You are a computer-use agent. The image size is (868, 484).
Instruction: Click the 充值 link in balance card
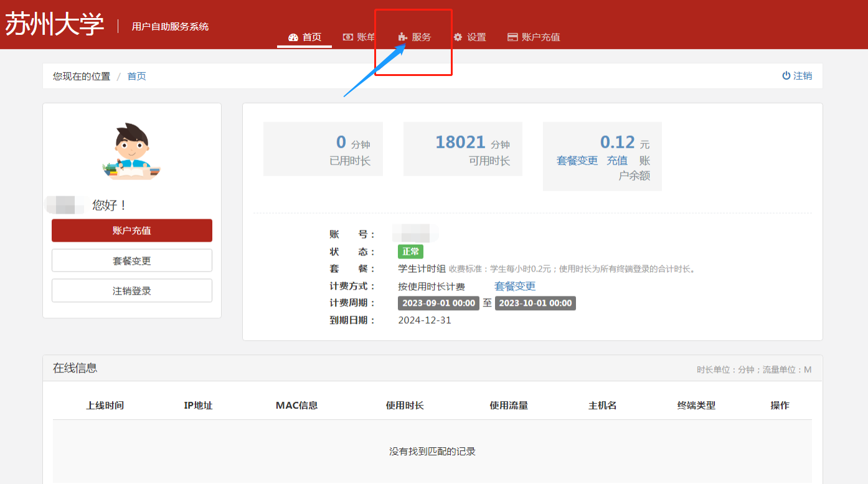click(617, 161)
